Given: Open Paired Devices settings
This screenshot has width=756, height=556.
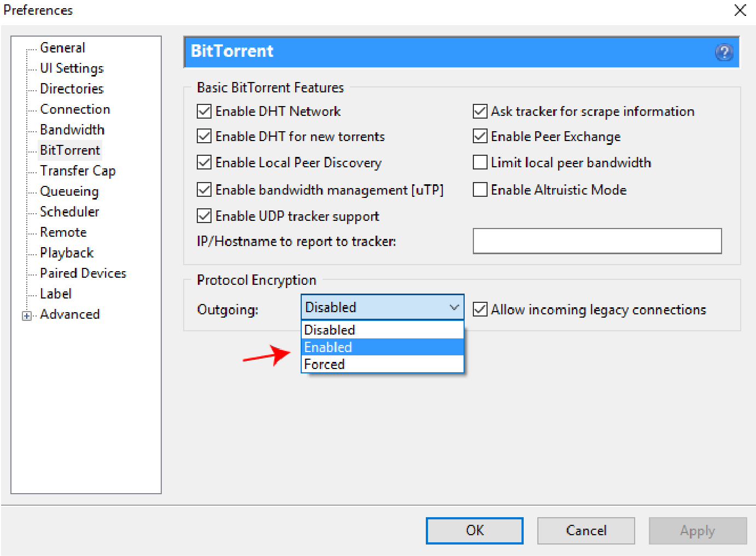Looking at the screenshot, I should click(83, 273).
